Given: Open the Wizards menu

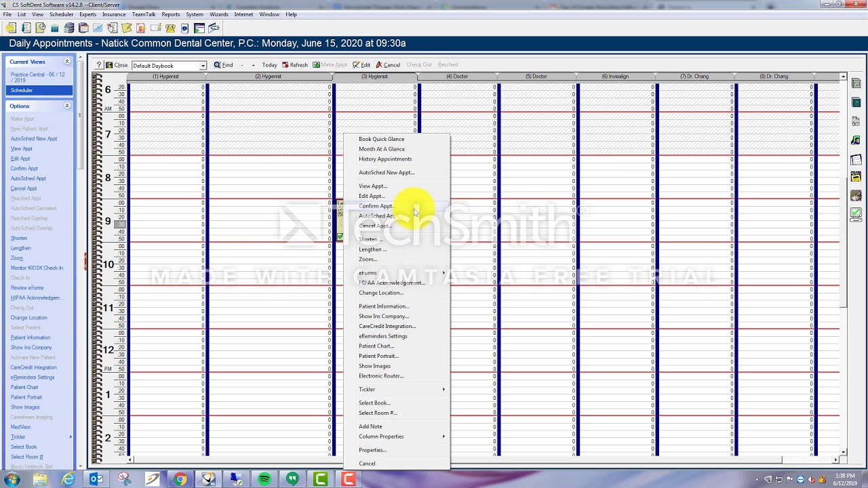Looking at the screenshot, I should pyautogui.click(x=219, y=14).
